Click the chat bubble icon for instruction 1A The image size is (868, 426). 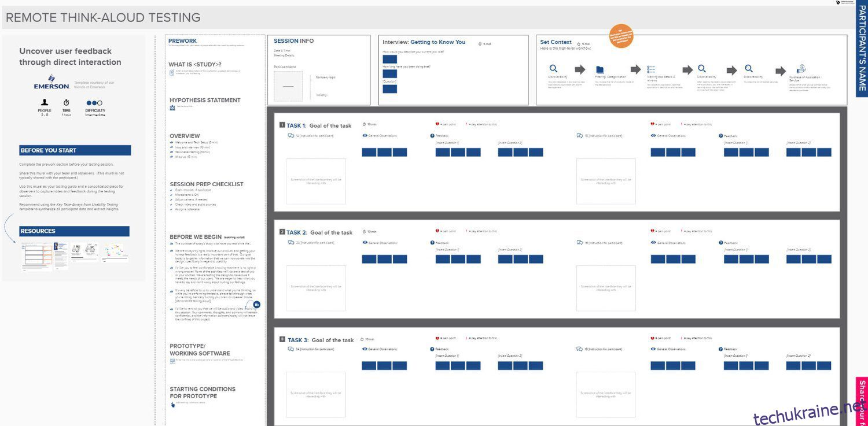click(x=291, y=136)
